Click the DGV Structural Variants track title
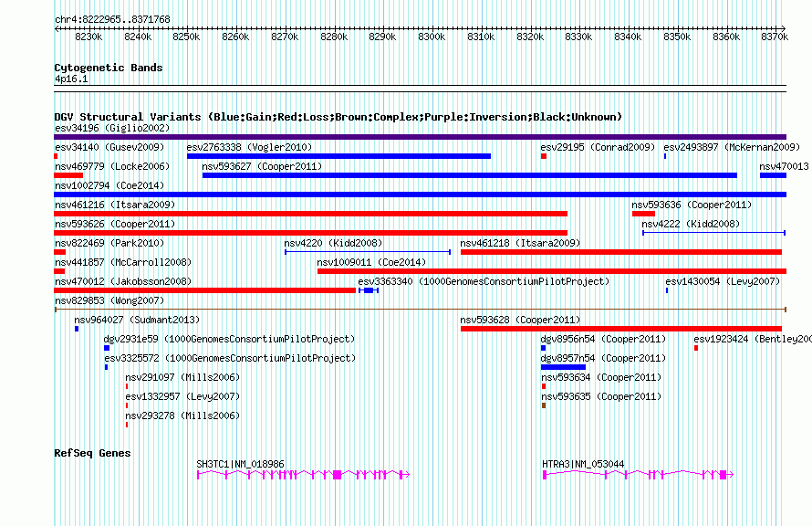 coord(338,117)
